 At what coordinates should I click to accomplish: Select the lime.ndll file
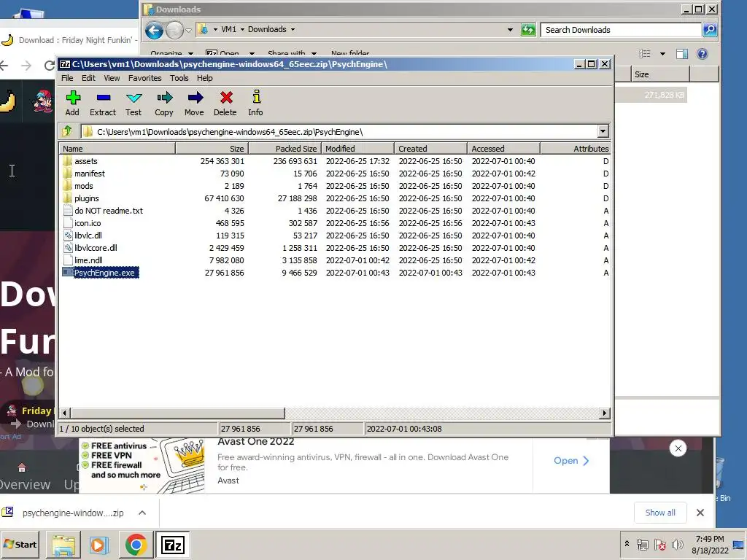pos(88,260)
